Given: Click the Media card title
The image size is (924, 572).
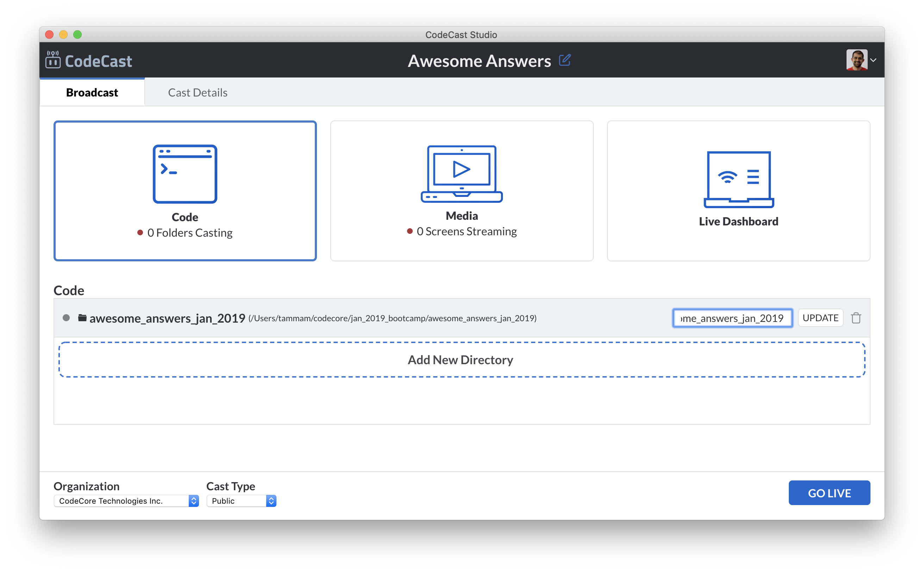Looking at the screenshot, I should pos(461,216).
